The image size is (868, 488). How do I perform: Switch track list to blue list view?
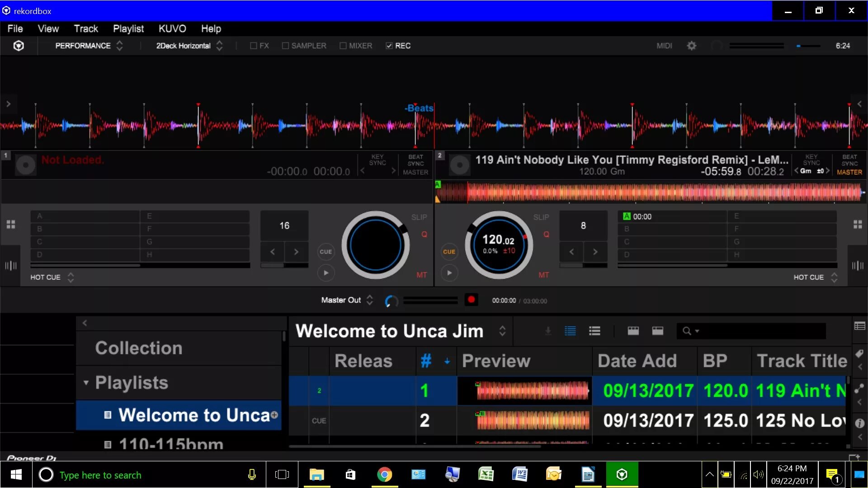tap(570, 331)
